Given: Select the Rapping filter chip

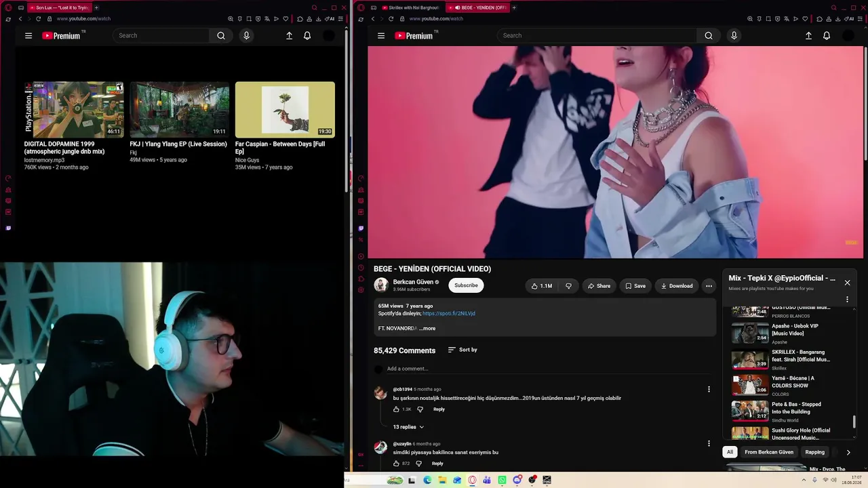Looking at the screenshot, I should [815, 452].
